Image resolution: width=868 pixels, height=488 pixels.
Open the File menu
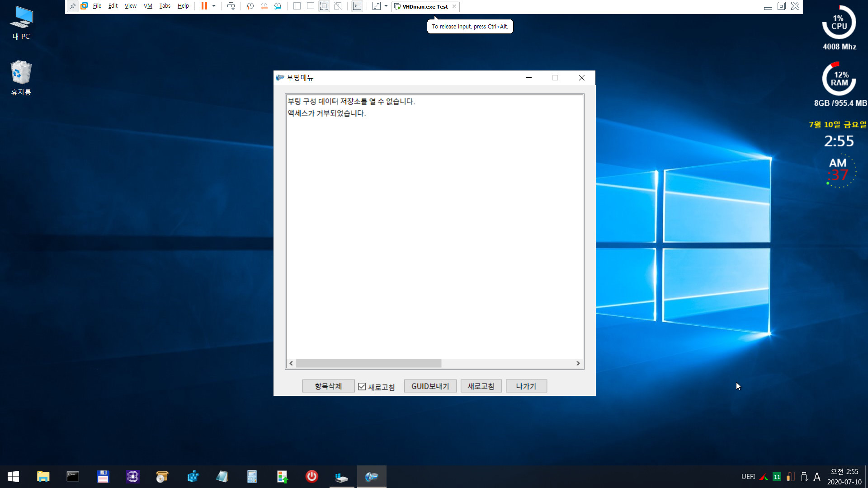pyautogui.click(x=97, y=6)
